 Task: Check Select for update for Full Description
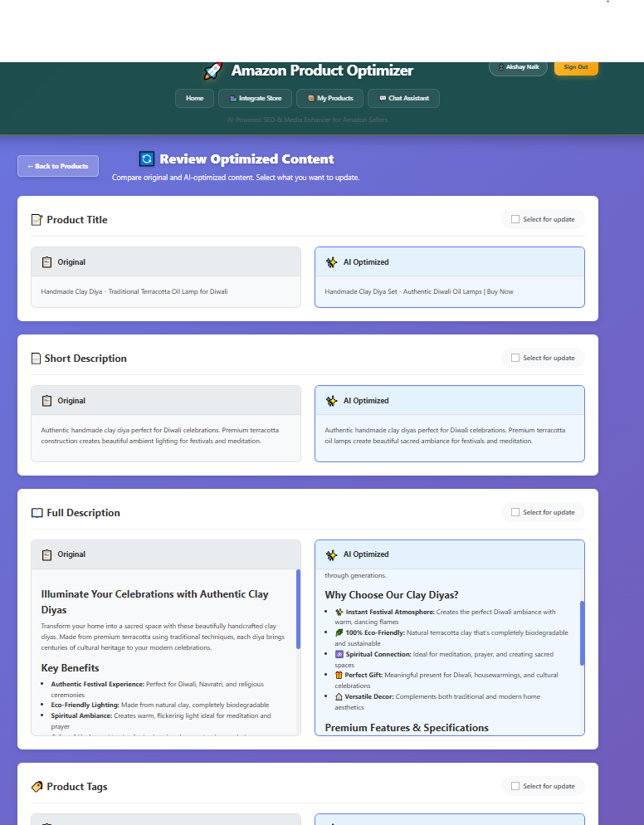[515, 512]
